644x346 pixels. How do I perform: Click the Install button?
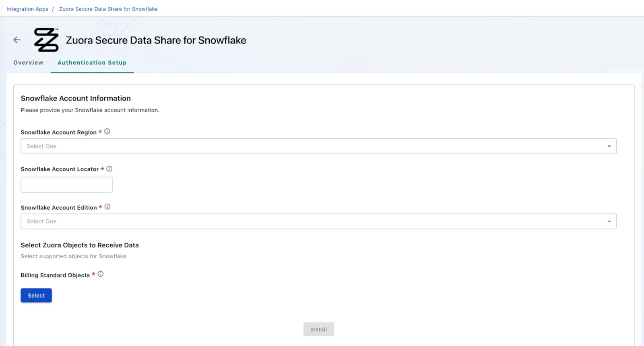318,329
